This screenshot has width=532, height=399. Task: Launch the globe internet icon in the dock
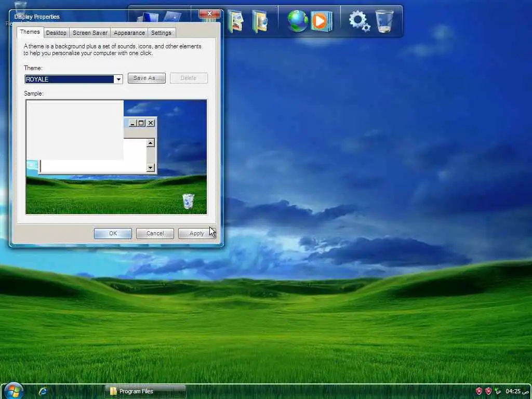[298, 21]
